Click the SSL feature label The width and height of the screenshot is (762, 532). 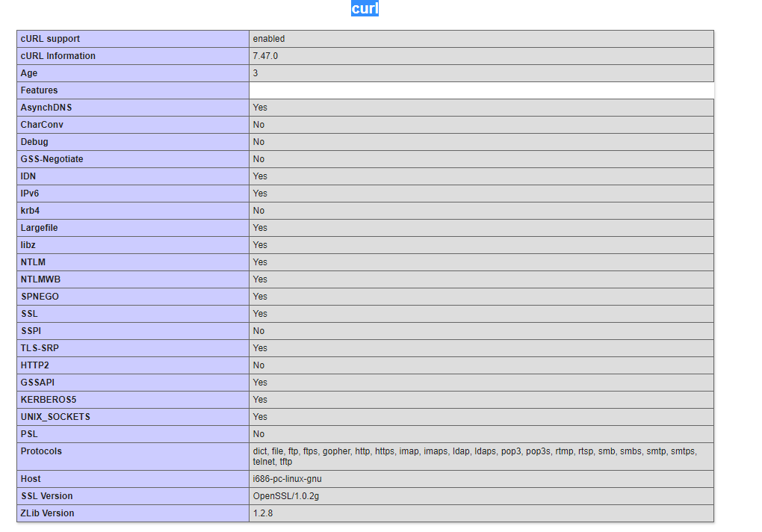pyautogui.click(x=29, y=314)
